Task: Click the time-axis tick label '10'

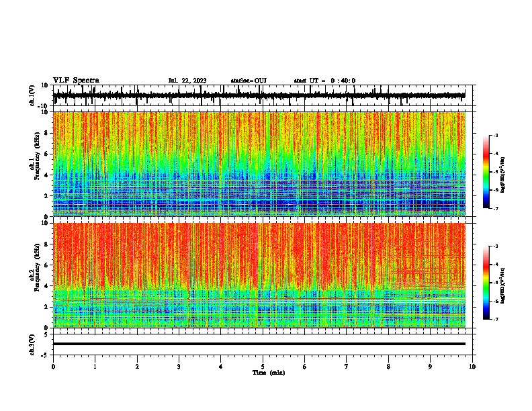Action: tap(472, 367)
